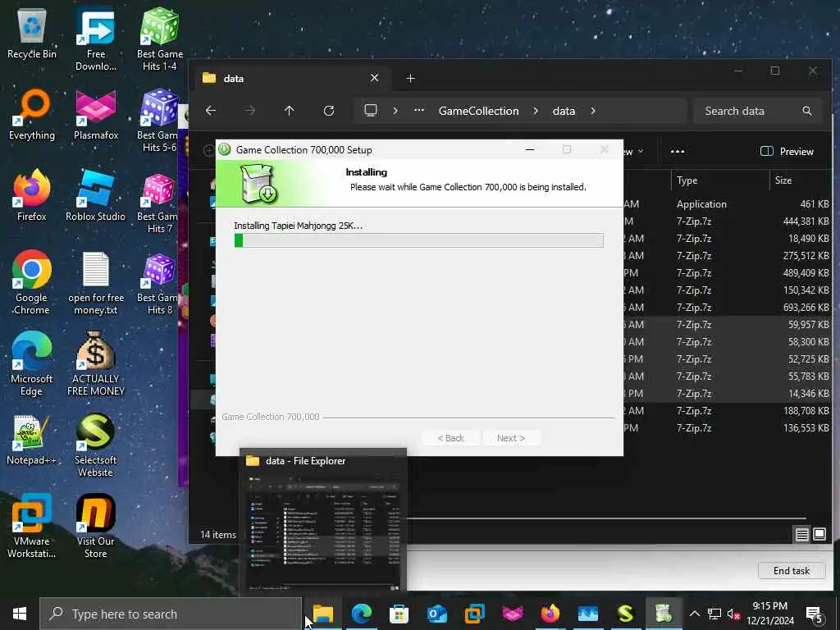Image resolution: width=840 pixels, height=630 pixels.
Task: Show hidden breadcrumb path ellipsis
Action: tap(419, 111)
